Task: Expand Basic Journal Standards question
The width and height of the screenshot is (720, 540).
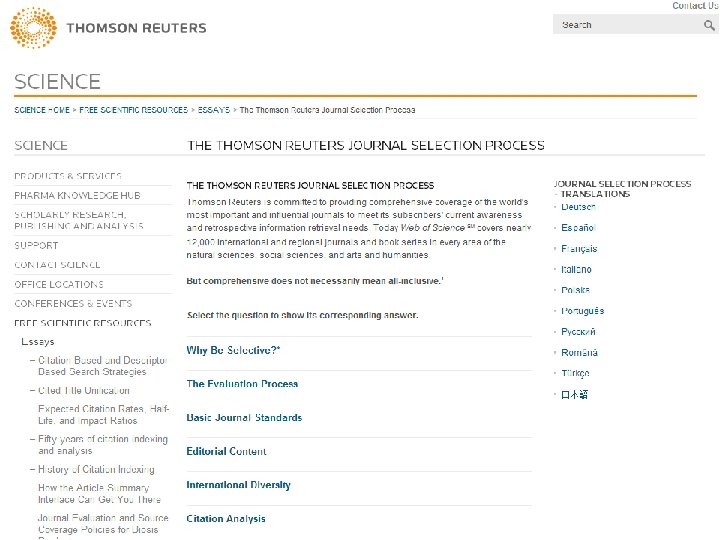Action: pos(244,417)
